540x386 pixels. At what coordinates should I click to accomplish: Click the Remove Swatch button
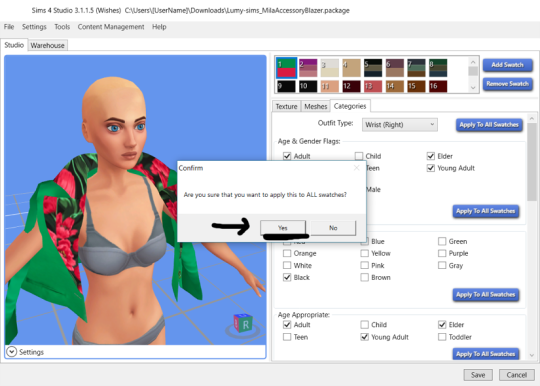[x=507, y=84]
